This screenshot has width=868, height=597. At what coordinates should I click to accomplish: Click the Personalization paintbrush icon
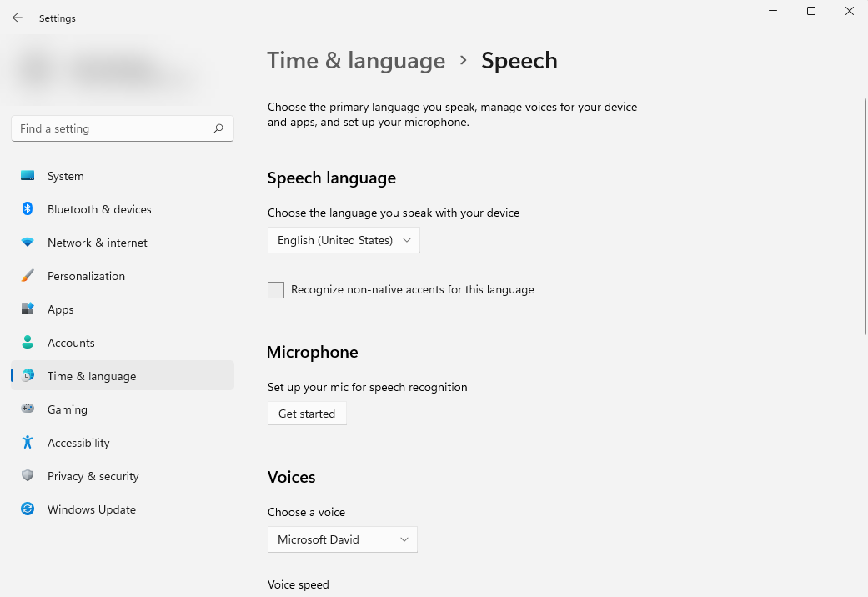(28, 275)
